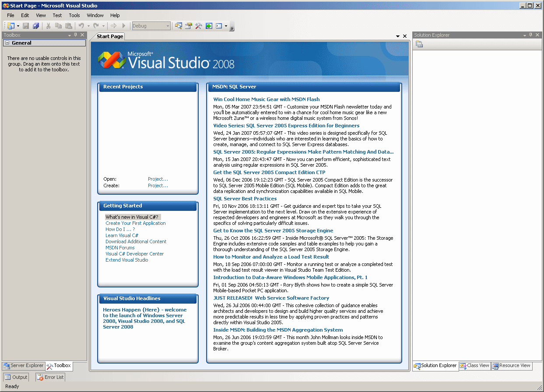Toggle Auto Hide pin on Toolbox panel
The width and height of the screenshot is (544, 392).
[76, 35]
